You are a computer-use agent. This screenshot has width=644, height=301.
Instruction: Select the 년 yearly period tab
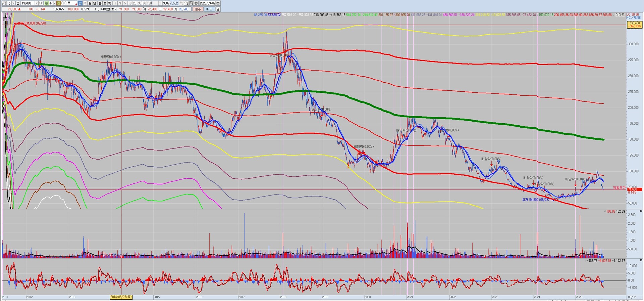pos(95,3)
